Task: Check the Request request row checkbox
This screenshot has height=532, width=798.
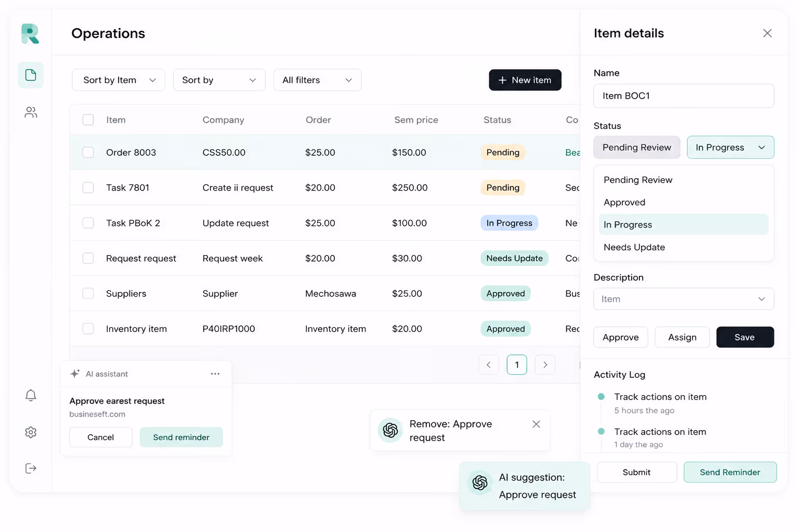Action: 88,258
